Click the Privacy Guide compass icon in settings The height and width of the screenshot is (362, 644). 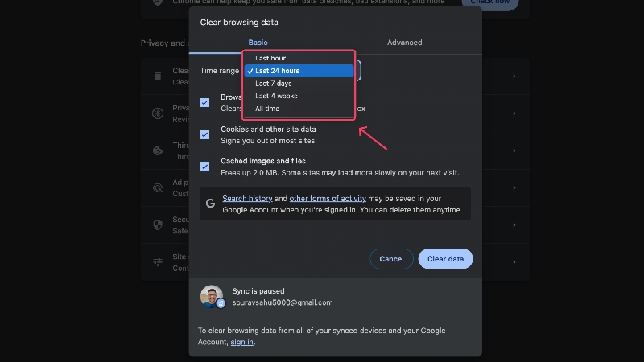158,113
